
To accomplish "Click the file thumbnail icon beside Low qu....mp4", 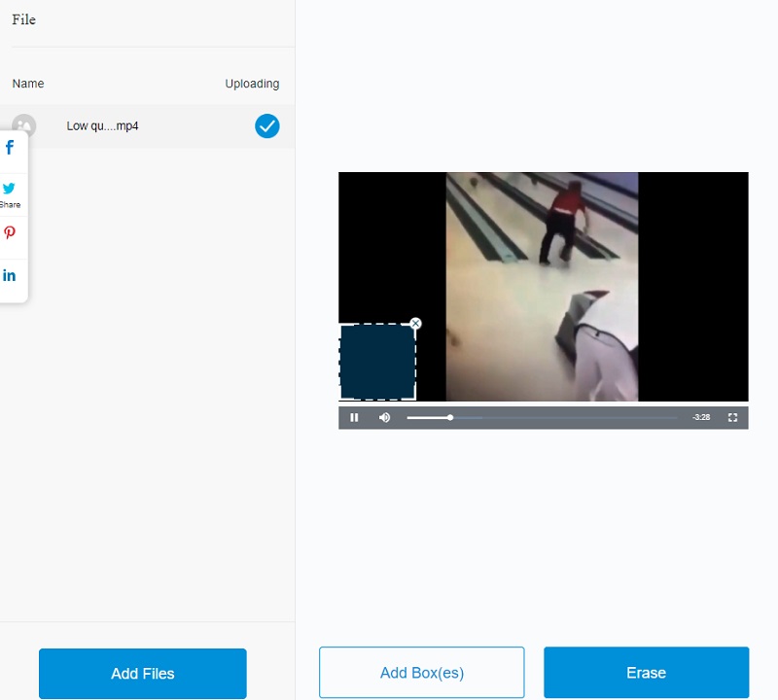I will point(23,126).
